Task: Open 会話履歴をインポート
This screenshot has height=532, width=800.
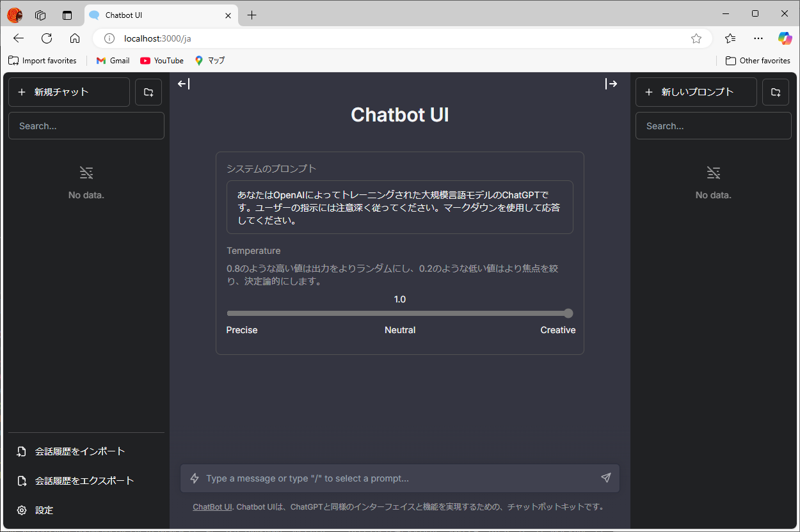Action: coord(86,451)
